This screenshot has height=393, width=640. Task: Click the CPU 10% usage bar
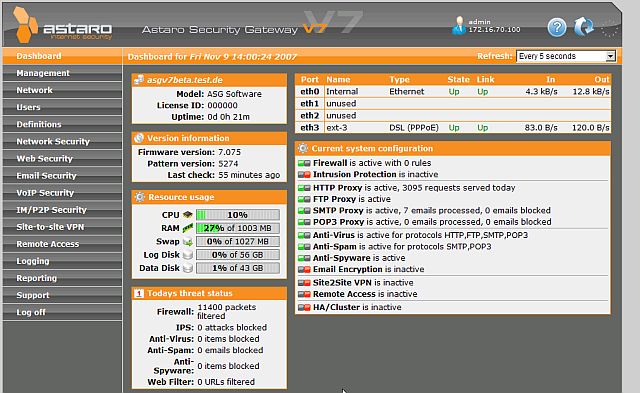(238, 215)
